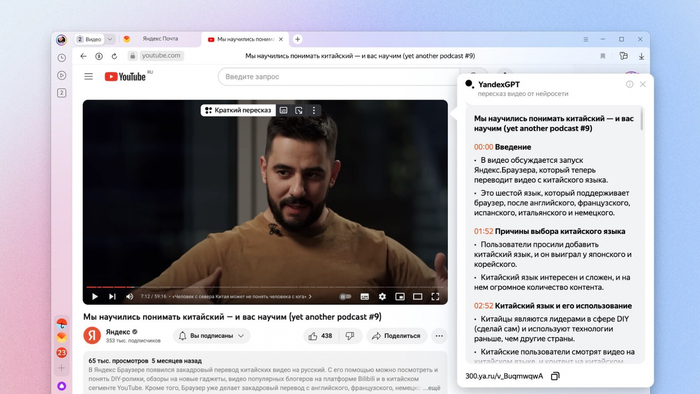Bookmark the page with the bookmark icon

603,56
